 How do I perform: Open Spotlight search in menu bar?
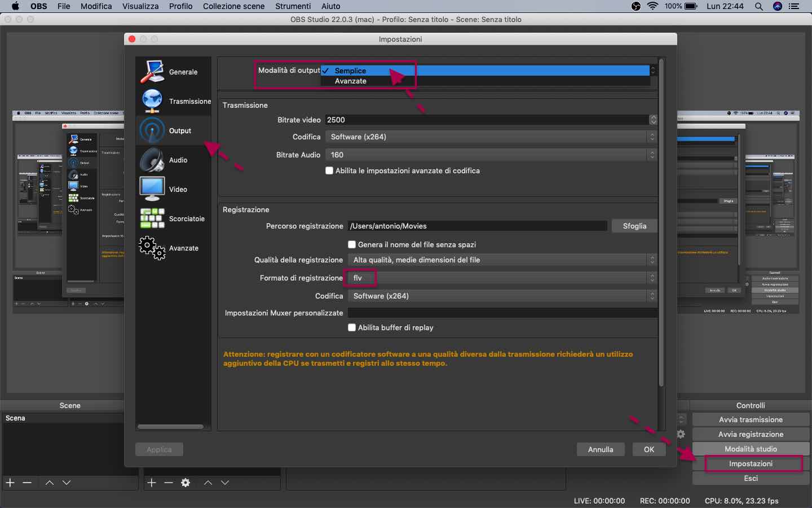tap(759, 6)
